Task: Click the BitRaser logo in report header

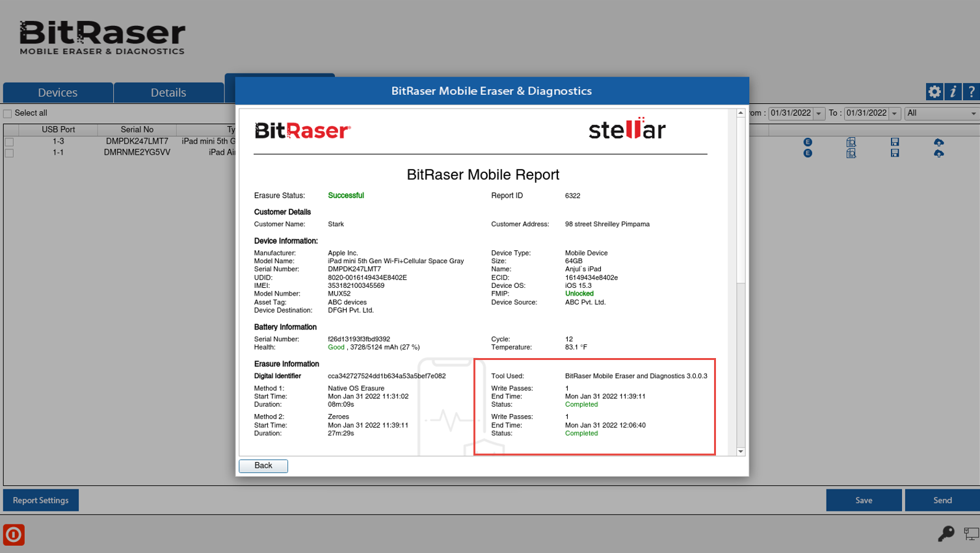Action: point(302,131)
